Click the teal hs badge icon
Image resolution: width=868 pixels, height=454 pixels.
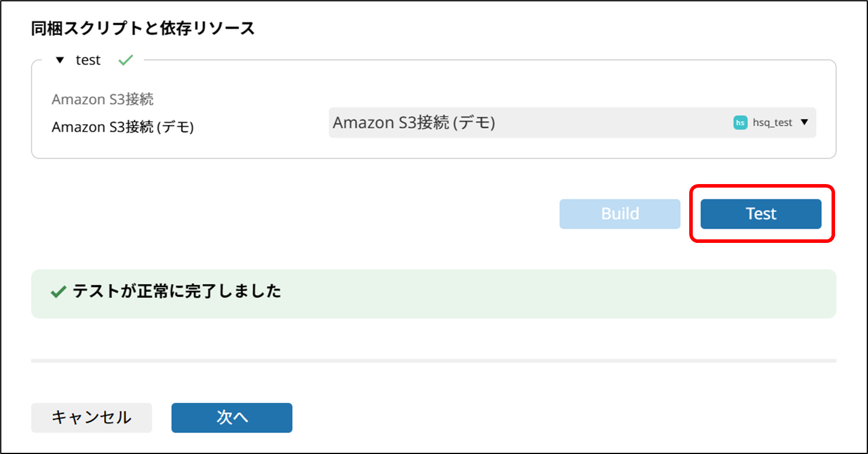[x=740, y=123]
